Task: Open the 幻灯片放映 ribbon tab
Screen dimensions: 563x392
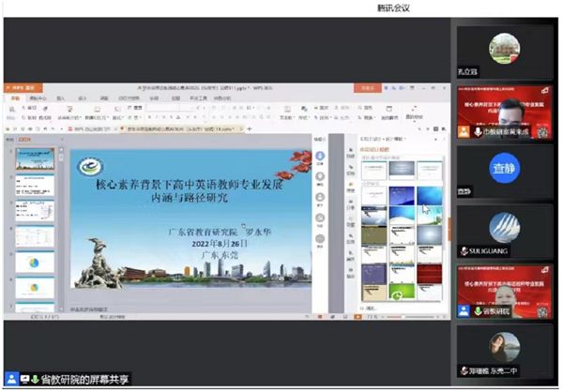Action: pos(129,98)
